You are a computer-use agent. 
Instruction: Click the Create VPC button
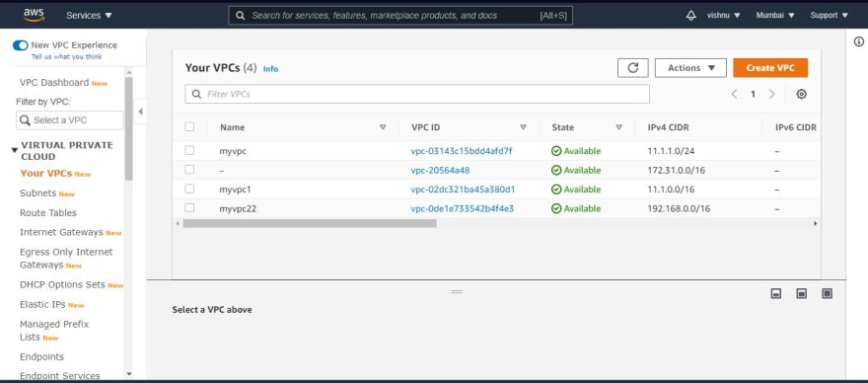click(x=770, y=68)
